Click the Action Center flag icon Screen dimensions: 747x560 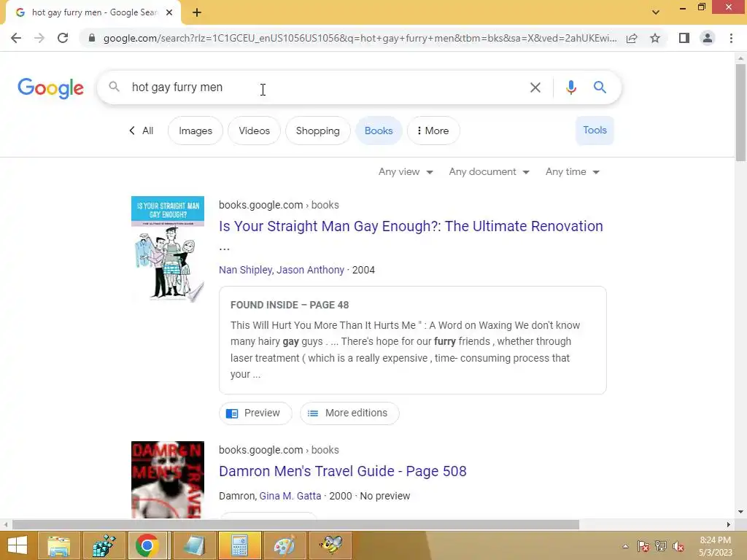coord(643,546)
